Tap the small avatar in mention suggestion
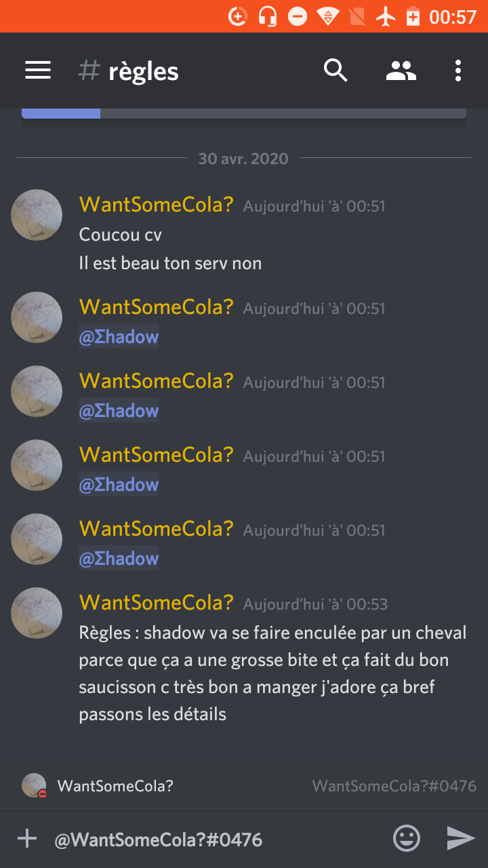The height and width of the screenshot is (868, 488). [34, 785]
